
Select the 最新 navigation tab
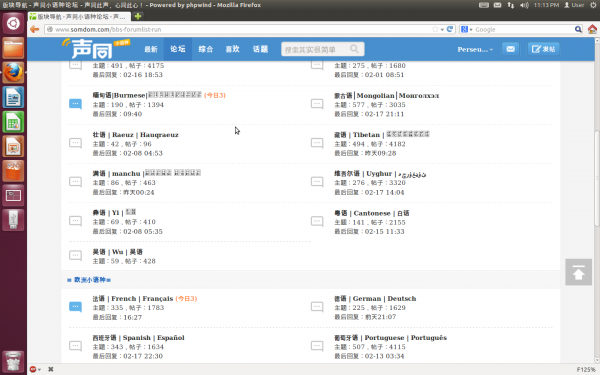pyautogui.click(x=151, y=49)
